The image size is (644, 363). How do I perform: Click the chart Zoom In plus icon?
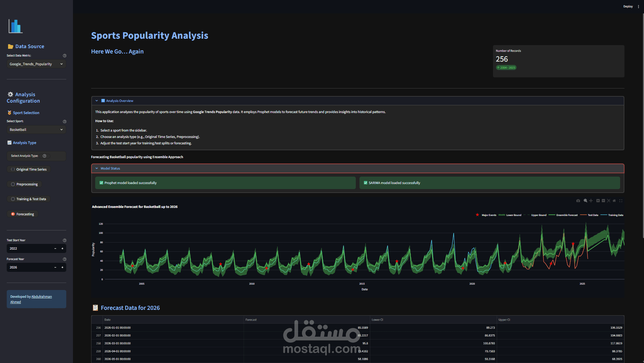click(x=598, y=201)
